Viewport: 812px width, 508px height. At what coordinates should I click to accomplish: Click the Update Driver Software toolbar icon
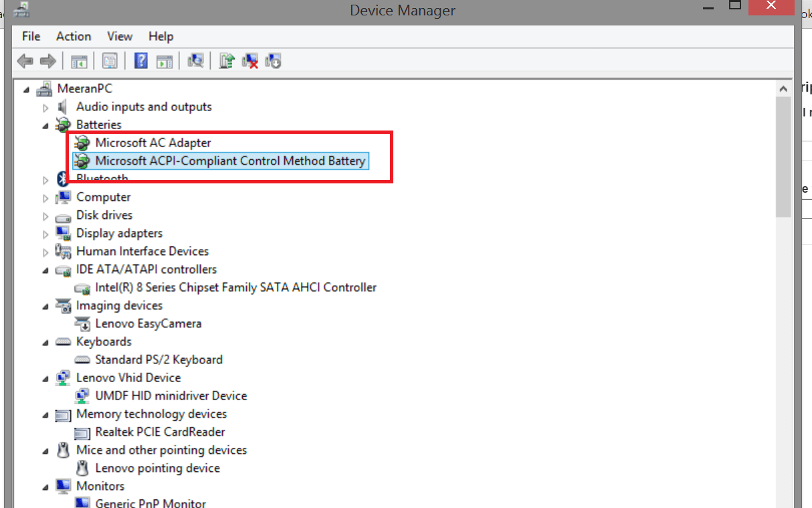tap(226, 60)
